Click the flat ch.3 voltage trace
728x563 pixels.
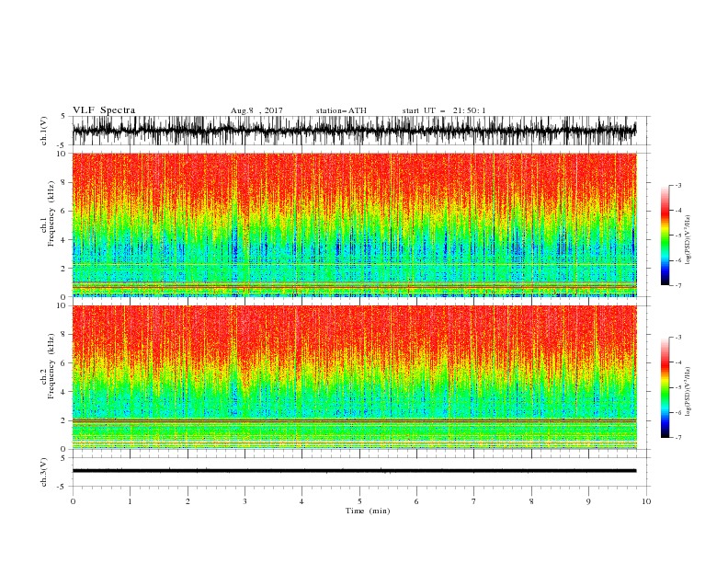(354, 471)
